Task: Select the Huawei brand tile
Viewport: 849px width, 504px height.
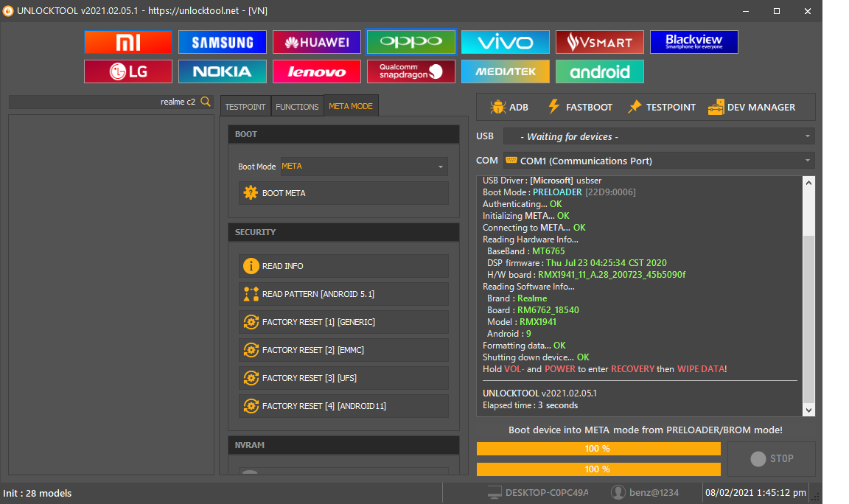Action: click(317, 42)
